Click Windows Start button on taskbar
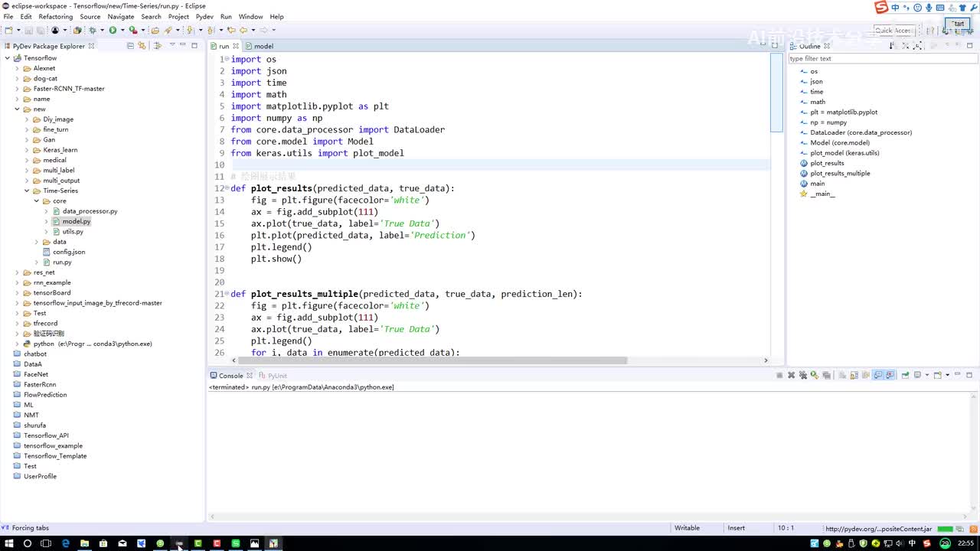This screenshot has height=551, width=980. (x=8, y=543)
